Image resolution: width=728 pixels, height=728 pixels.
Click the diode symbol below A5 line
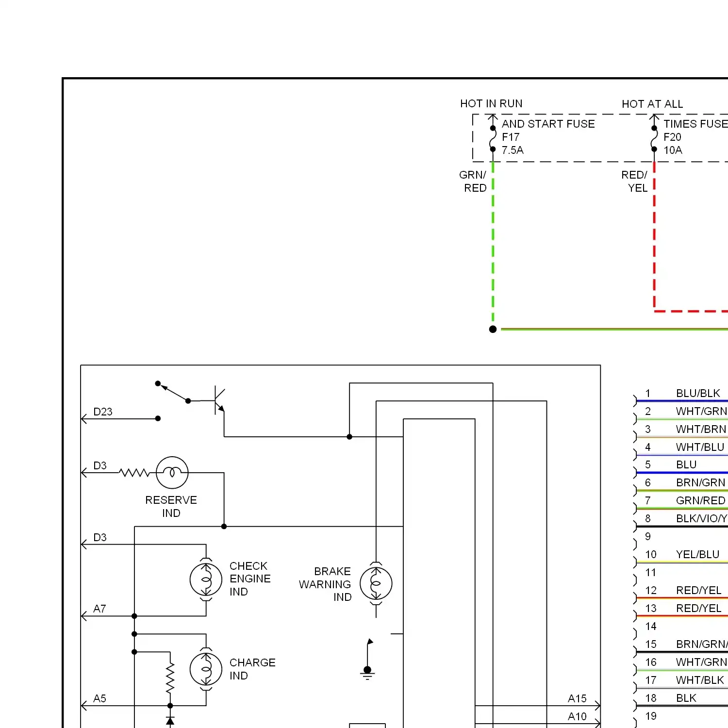170,720
